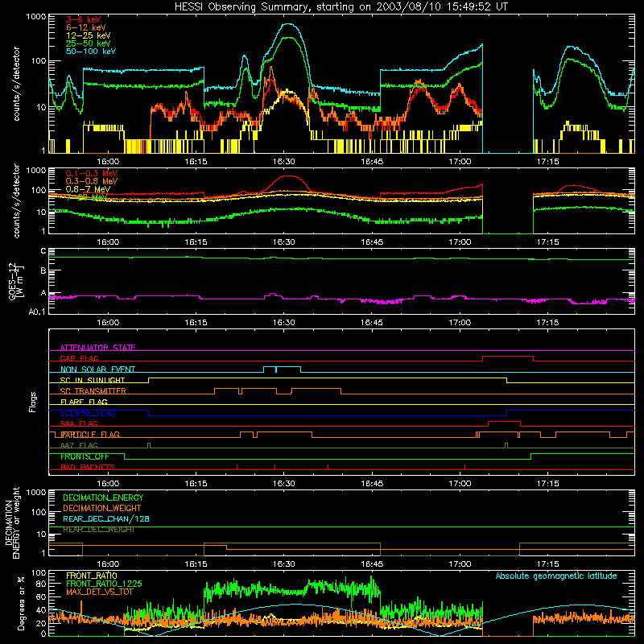Select the green '25-50 keV' legend label
The height and width of the screenshot is (644, 644).
click(88, 43)
